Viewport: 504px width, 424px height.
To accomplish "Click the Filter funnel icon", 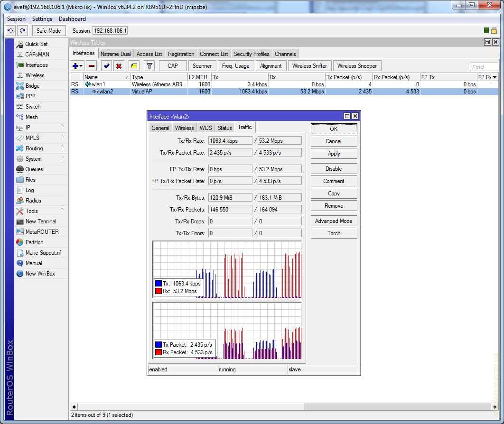I will click(x=149, y=66).
